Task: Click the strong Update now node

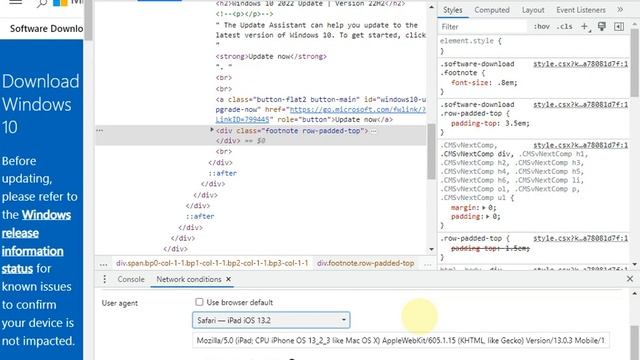Action: pos(271,56)
